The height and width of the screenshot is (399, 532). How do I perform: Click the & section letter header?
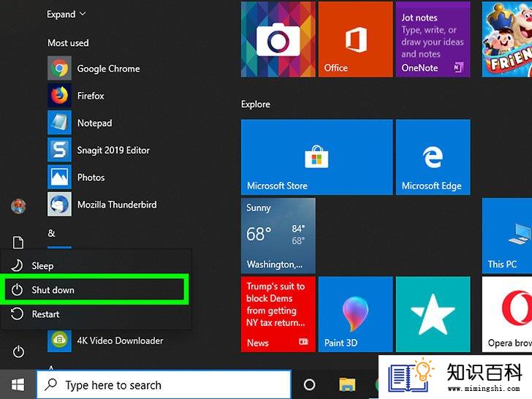coord(51,233)
